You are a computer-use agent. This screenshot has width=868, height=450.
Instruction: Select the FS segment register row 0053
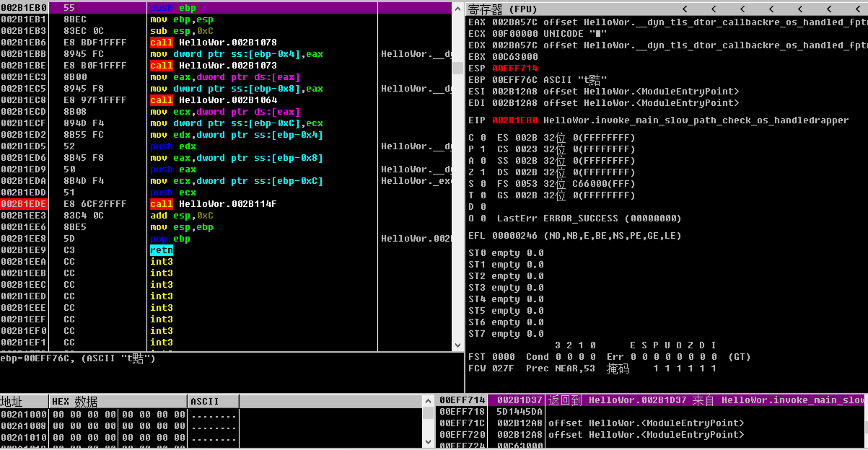(566, 184)
